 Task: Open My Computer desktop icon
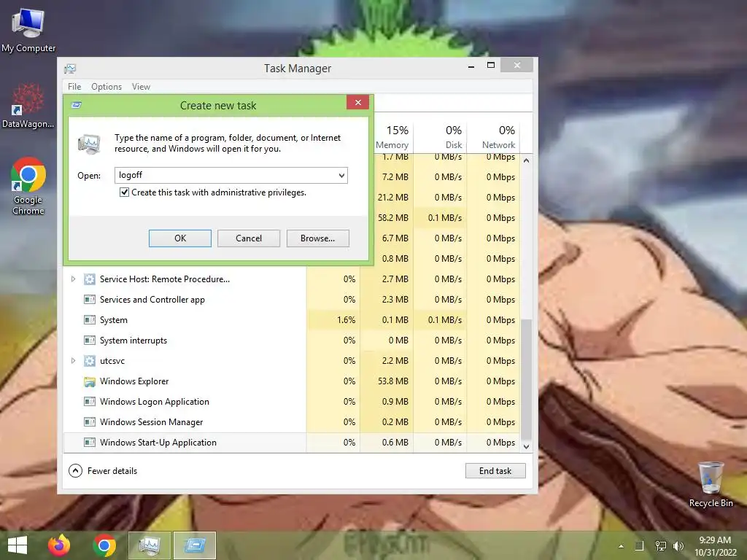[x=28, y=31]
